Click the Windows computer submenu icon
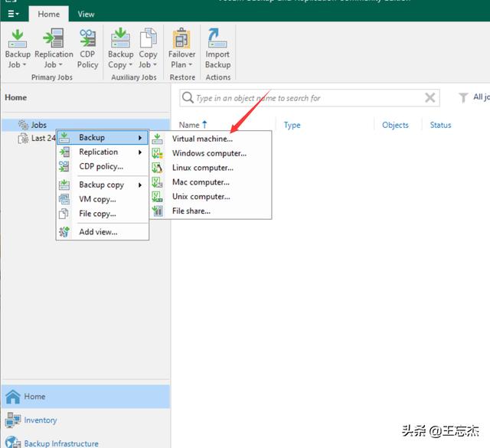490x448 pixels. [x=157, y=153]
